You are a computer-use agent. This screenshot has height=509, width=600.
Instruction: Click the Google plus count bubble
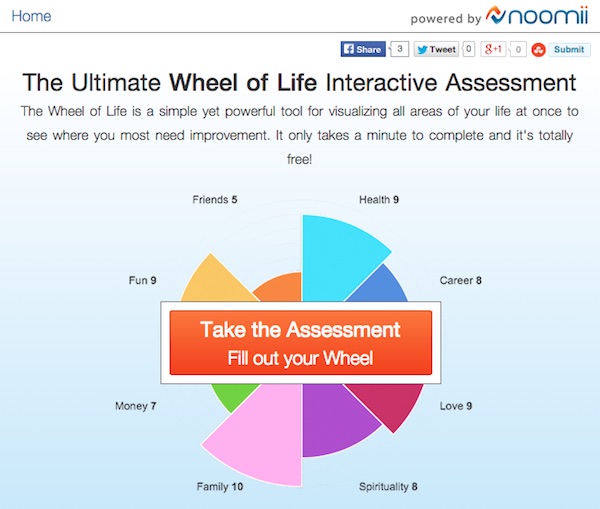coord(517,49)
